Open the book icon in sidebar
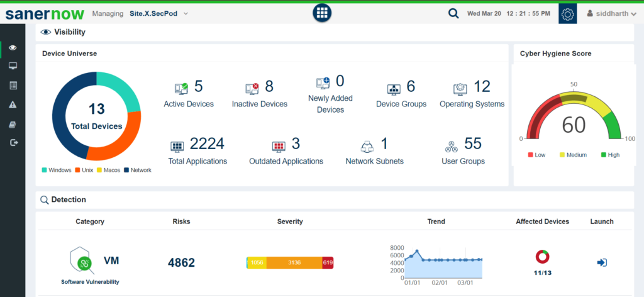This screenshot has height=297, width=644. point(13,124)
